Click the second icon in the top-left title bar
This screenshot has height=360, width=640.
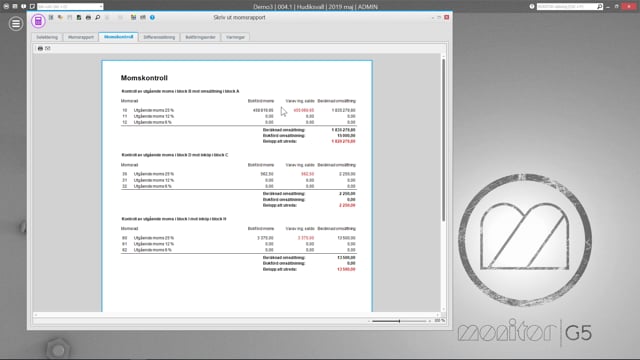(15, 7)
